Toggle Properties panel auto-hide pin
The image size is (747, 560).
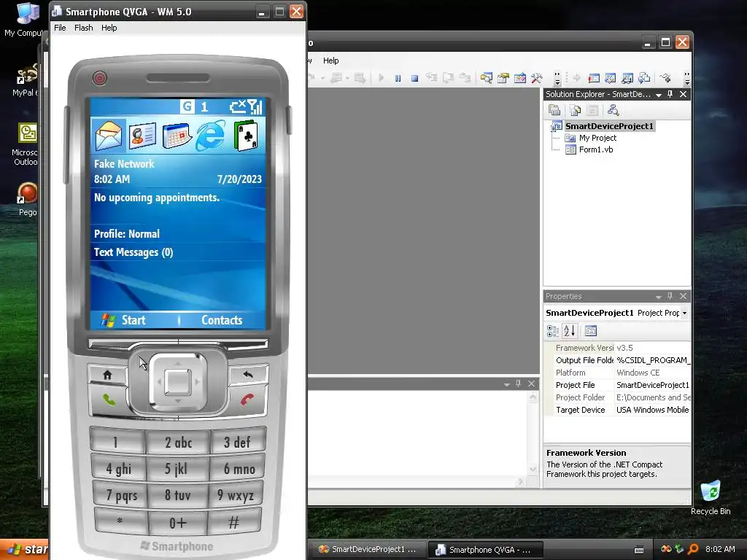(670, 296)
